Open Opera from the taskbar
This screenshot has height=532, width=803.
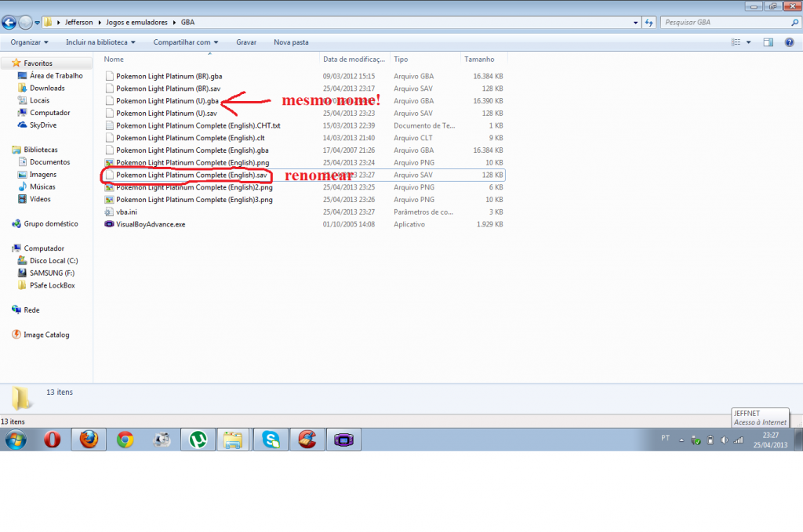click(x=52, y=440)
